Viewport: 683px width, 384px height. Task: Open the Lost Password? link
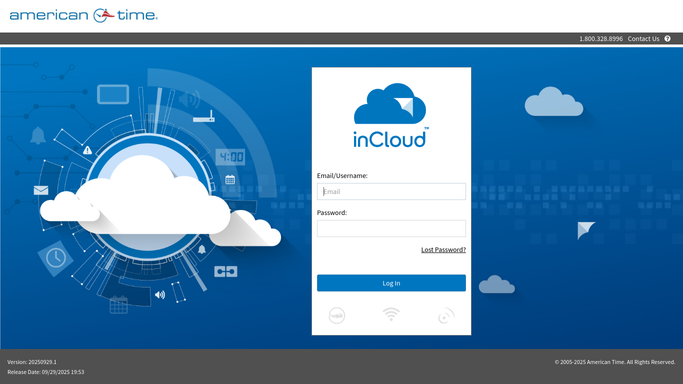(x=443, y=249)
